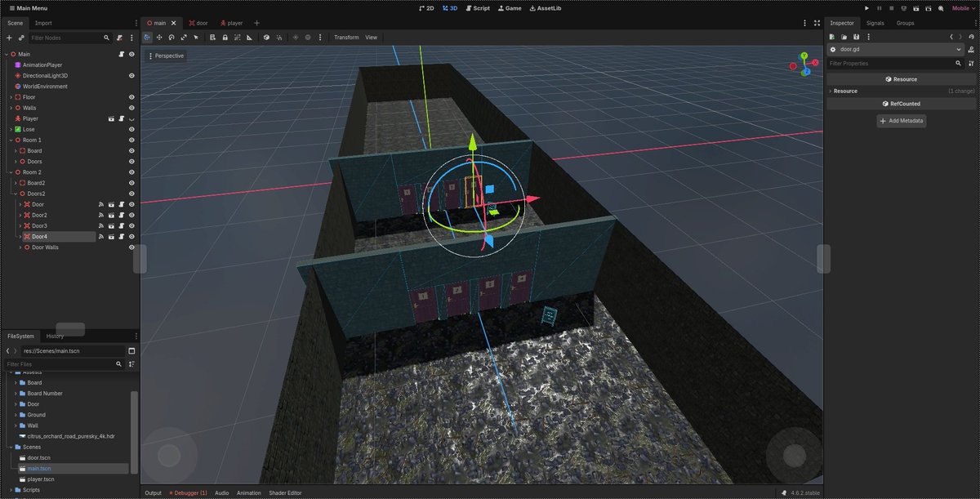
Task: Select the Move mode tool in the 3D toolbar
Action: [159, 38]
